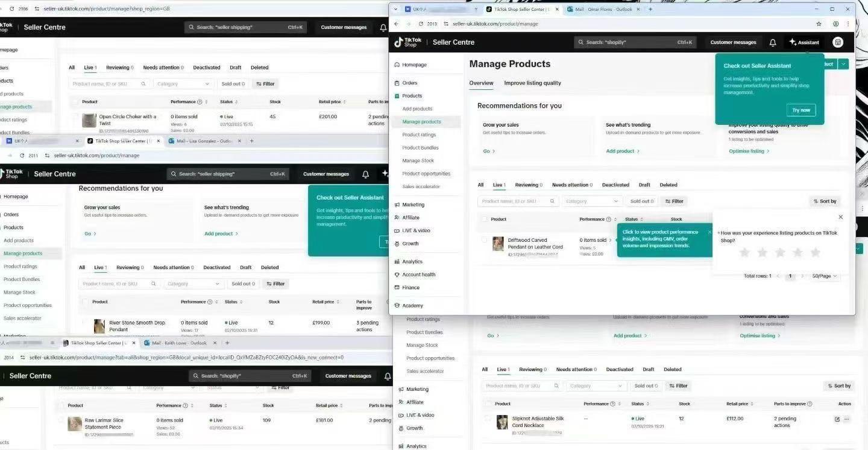Viewport: 868px width, 450px height.
Task: Bookmark page using the address bar star
Action: pos(819,24)
